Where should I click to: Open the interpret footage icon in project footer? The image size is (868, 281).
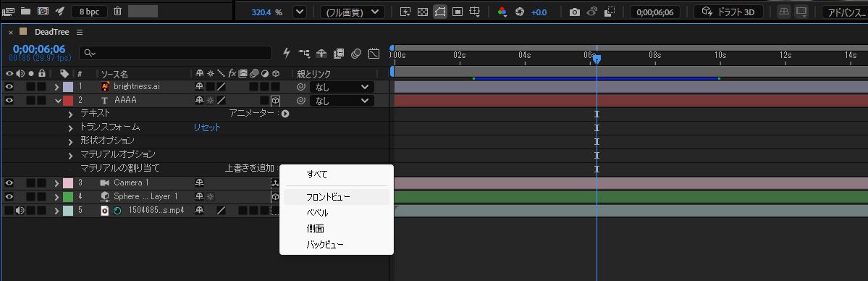tap(8, 11)
